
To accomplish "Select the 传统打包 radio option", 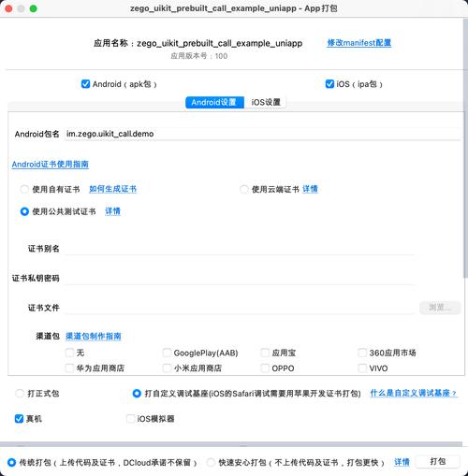I will 11,463.
